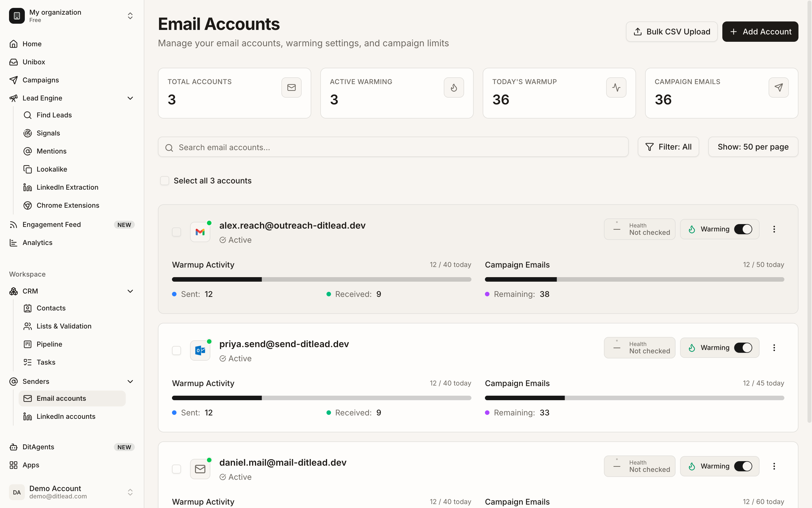The width and height of the screenshot is (812, 508).
Task: Navigate to Engagement Feed
Action: point(72,225)
